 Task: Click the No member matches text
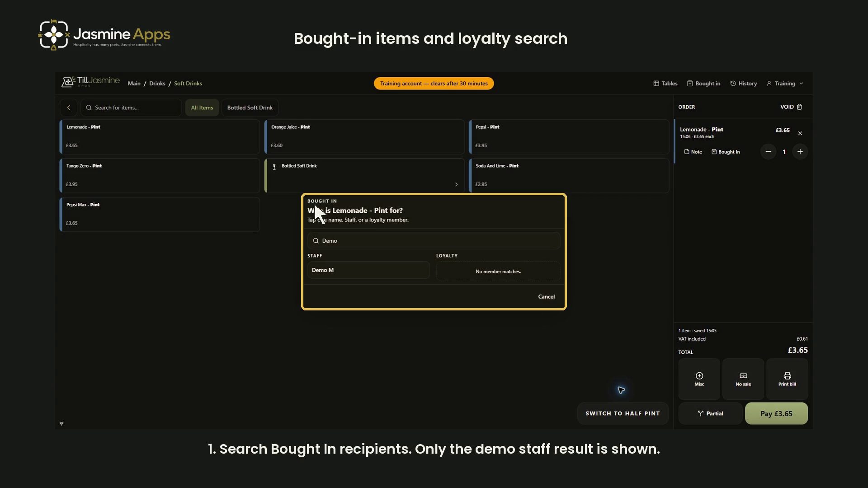[498, 272]
